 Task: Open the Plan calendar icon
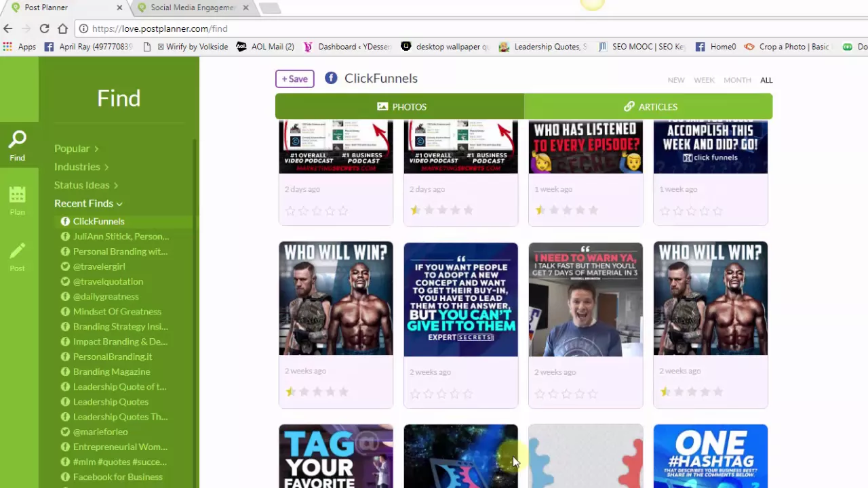(x=18, y=195)
